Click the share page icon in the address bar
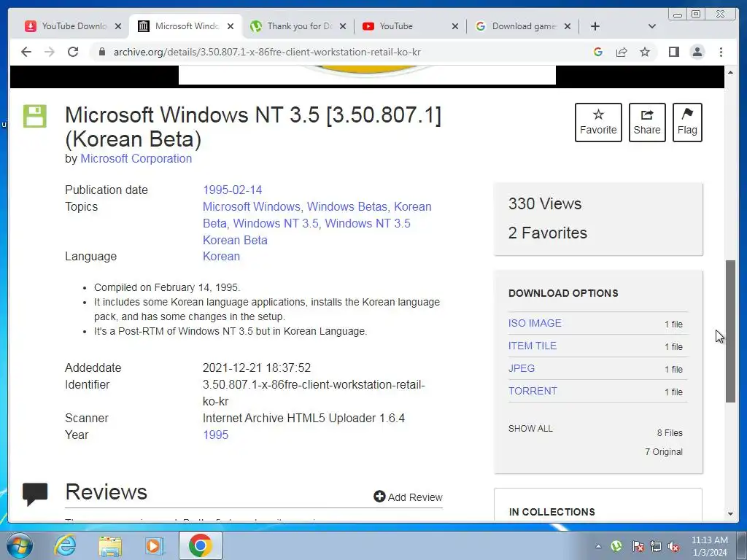Screen dimensions: 747x560 [x=622, y=52]
